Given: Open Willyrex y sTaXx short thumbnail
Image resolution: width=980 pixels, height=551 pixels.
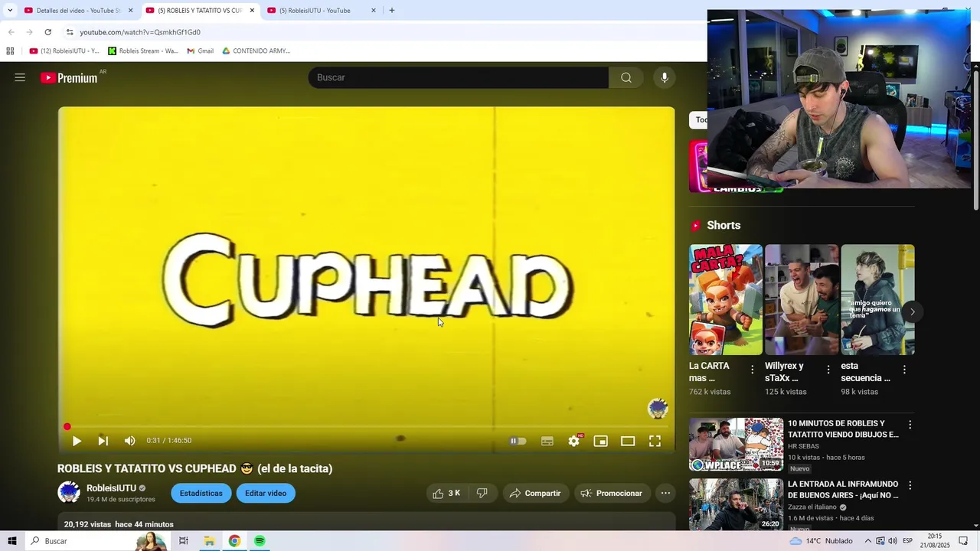Looking at the screenshot, I should [802, 299].
